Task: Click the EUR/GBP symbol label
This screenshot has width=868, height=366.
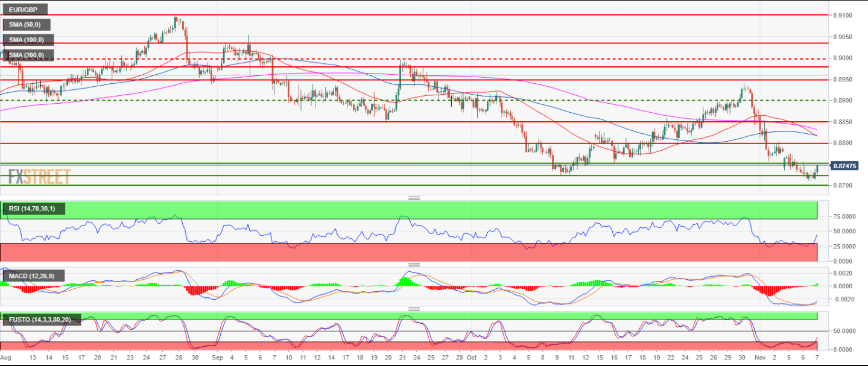Action: 24,10
